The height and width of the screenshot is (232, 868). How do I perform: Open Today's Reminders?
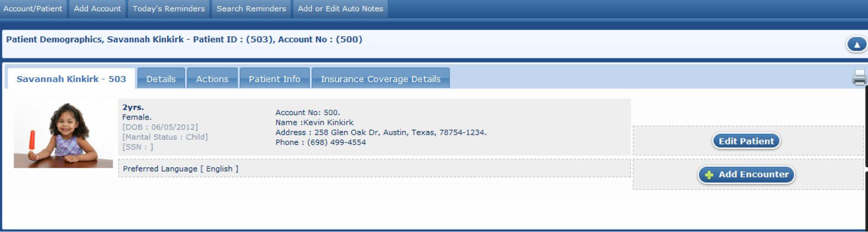click(169, 9)
